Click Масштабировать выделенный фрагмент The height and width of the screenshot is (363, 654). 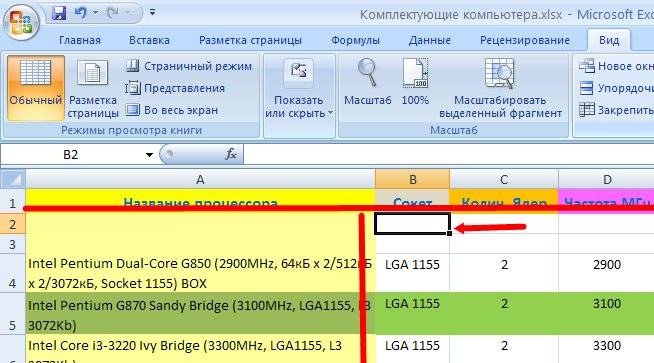pyautogui.click(x=501, y=88)
